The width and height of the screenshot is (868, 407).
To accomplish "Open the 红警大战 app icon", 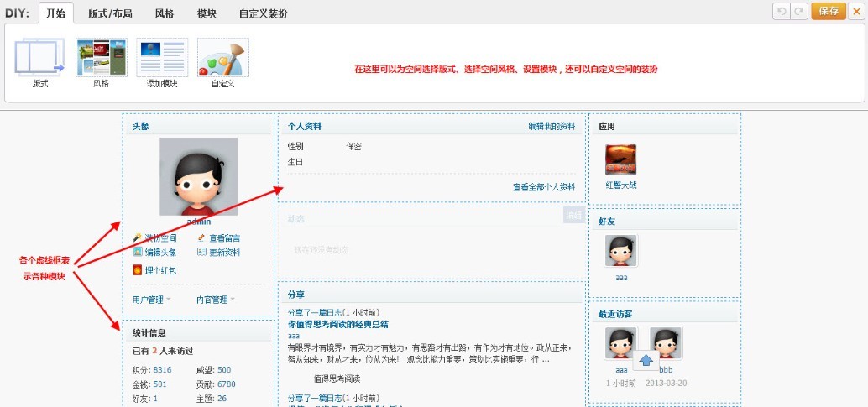I will [620, 159].
